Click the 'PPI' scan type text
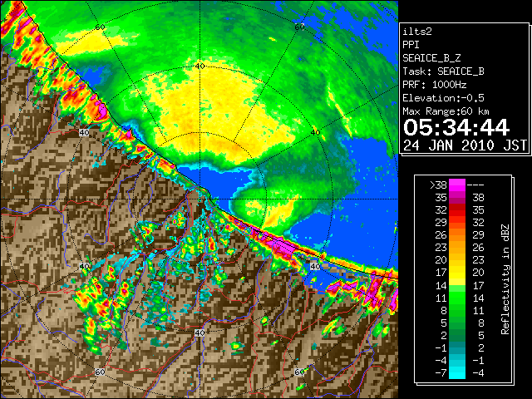 pyautogui.click(x=411, y=45)
